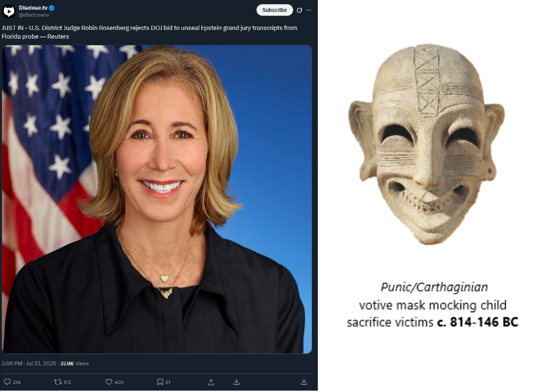Click the 2:06 PM Jul 23, 2025 timestamp
The height and width of the screenshot is (392, 543).
coord(29,363)
